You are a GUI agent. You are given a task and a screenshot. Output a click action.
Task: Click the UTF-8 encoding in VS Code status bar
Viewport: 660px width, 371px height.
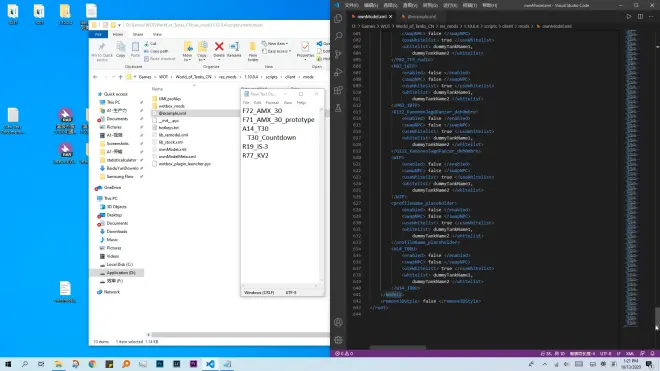(x=605, y=354)
